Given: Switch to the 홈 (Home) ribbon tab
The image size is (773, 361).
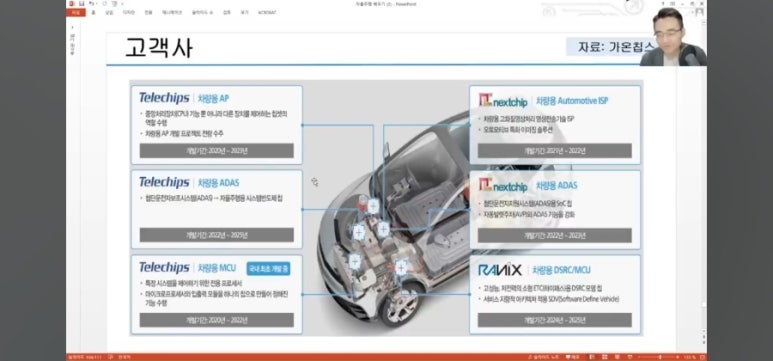Looking at the screenshot, I should 94,12.
